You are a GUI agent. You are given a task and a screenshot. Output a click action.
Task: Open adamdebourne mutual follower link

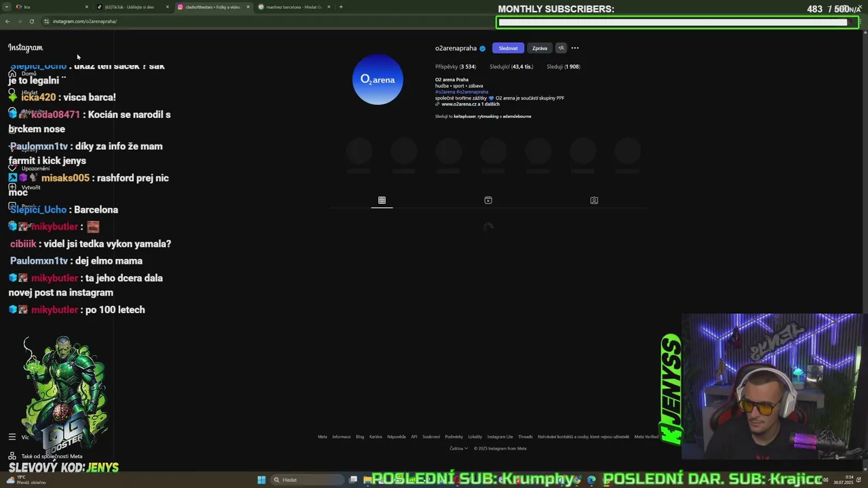tap(517, 117)
